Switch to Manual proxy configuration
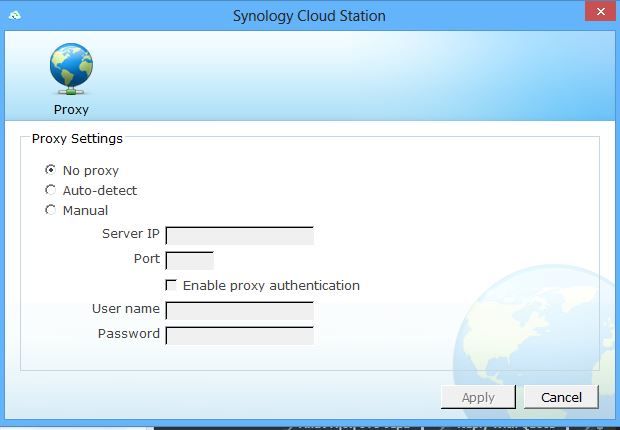This screenshot has height=430, width=620. point(51,210)
